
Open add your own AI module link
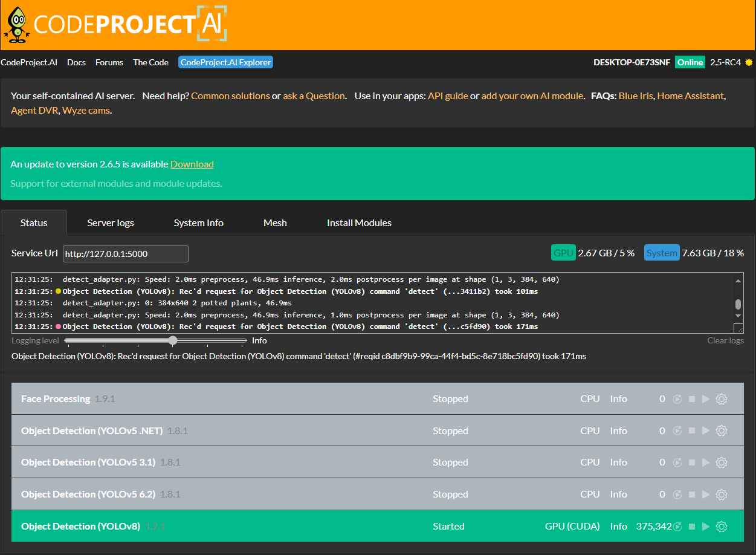coord(532,96)
